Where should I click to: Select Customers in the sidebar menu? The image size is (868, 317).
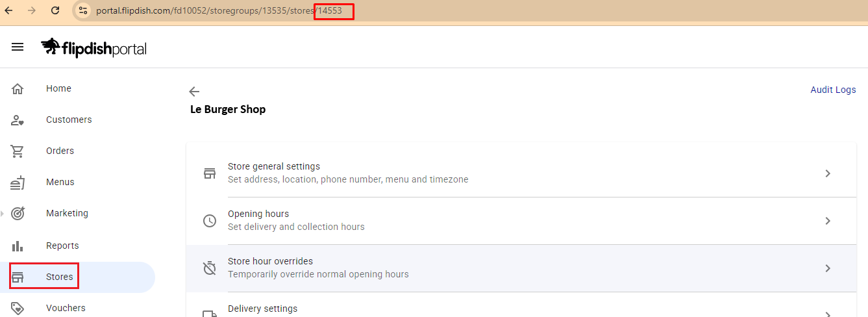pyautogui.click(x=69, y=120)
